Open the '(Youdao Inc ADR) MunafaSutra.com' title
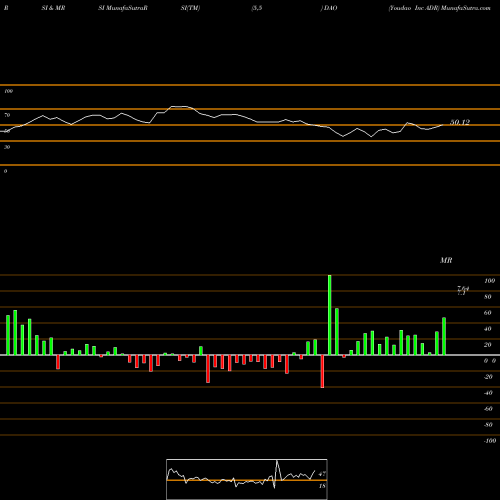Image resolution: width=500 pixels, height=500 pixels. tap(439, 8)
